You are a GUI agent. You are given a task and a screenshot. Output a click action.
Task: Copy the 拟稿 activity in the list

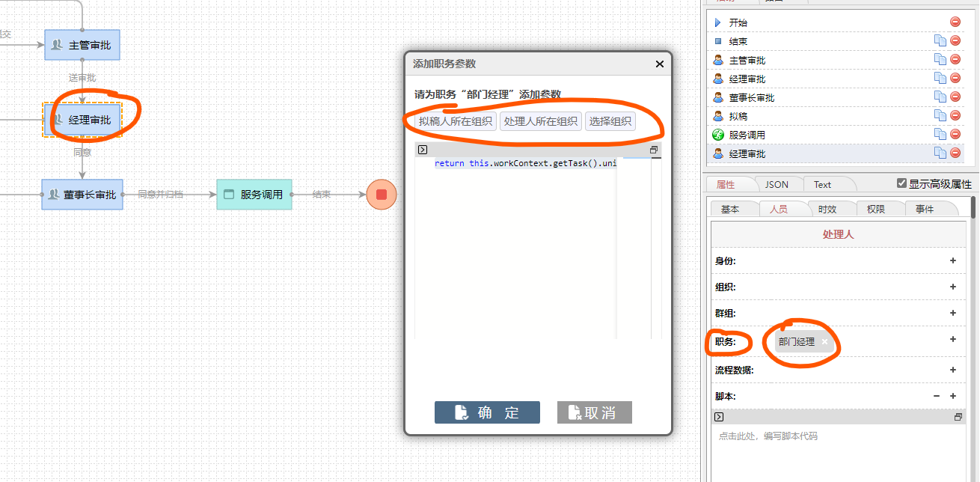click(x=940, y=116)
